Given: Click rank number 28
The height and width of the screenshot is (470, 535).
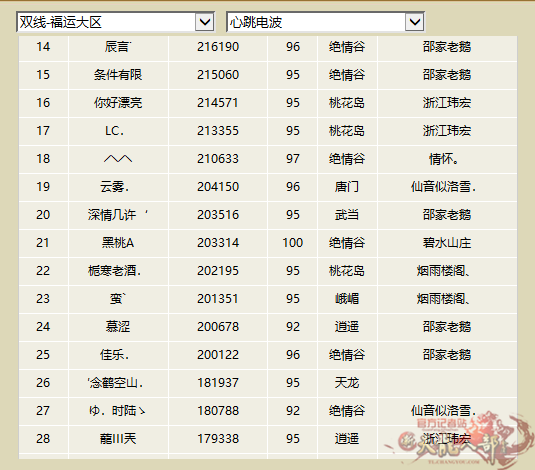Looking at the screenshot, I should coord(43,439).
